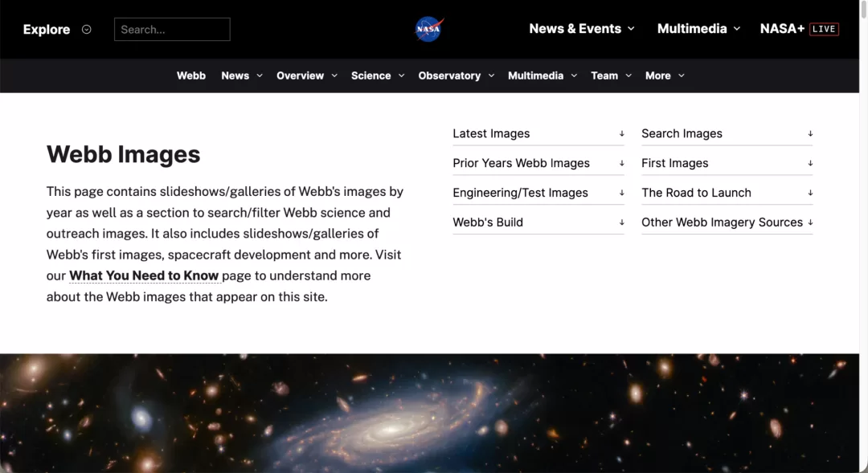Expand the top Multimedia dropdown
This screenshot has width=868, height=473.
tap(698, 29)
